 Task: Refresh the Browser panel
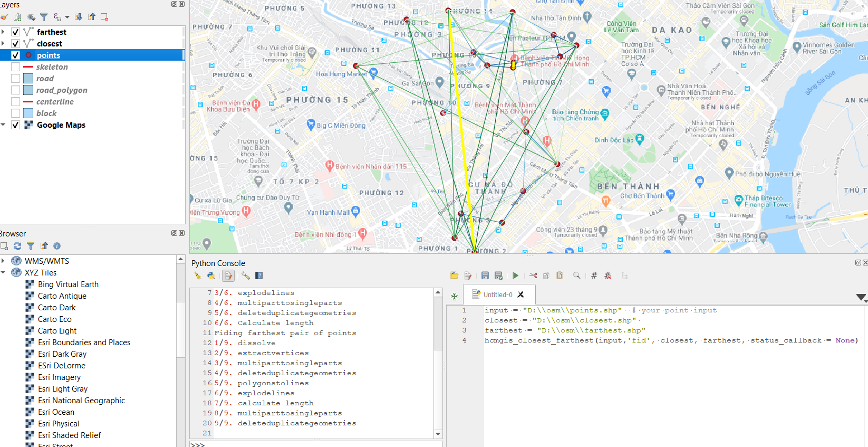point(17,246)
